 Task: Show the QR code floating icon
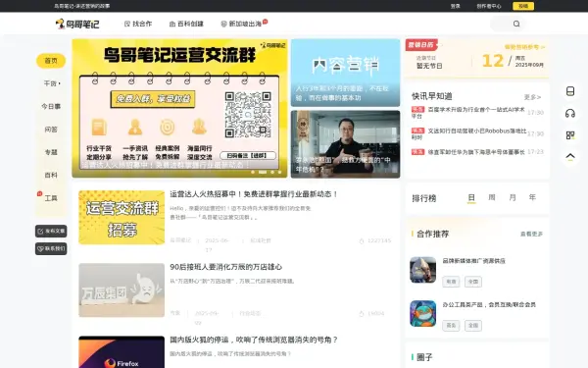[570, 135]
